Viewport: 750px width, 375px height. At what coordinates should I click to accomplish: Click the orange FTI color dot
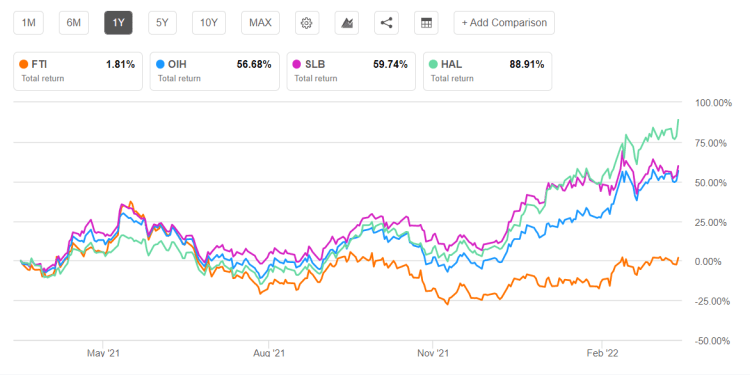[x=23, y=64]
